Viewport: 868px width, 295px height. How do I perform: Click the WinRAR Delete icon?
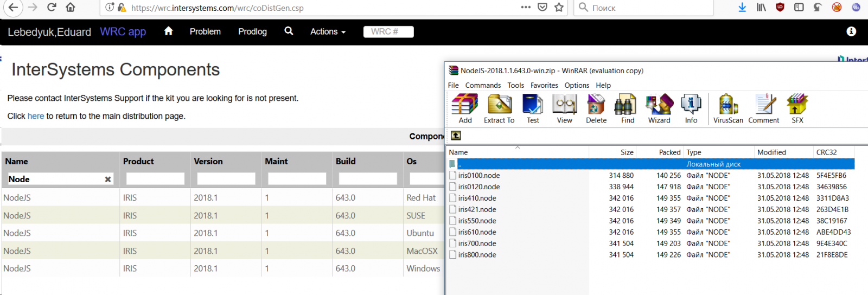[596, 108]
